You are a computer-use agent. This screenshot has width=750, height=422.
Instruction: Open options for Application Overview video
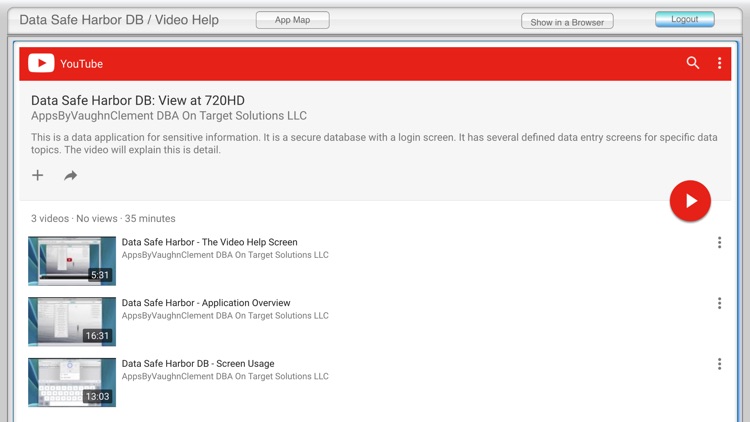click(719, 303)
